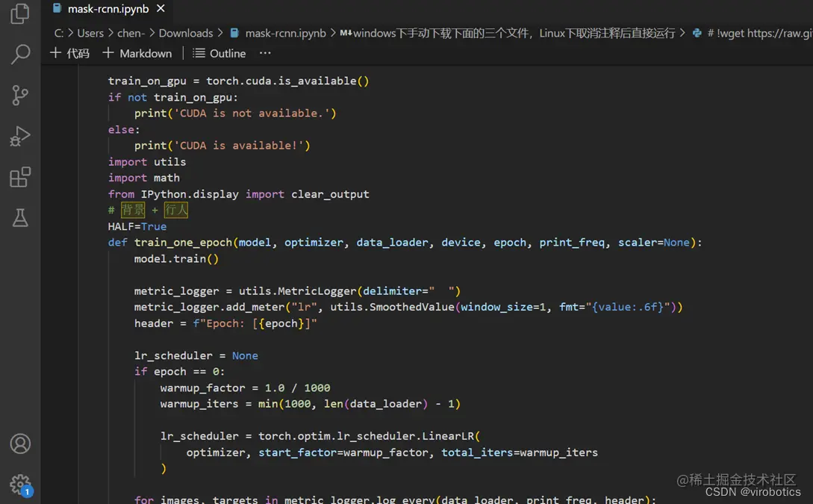Click on train_on_gpu assignment line
813x504 pixels.
coord(238,81)
